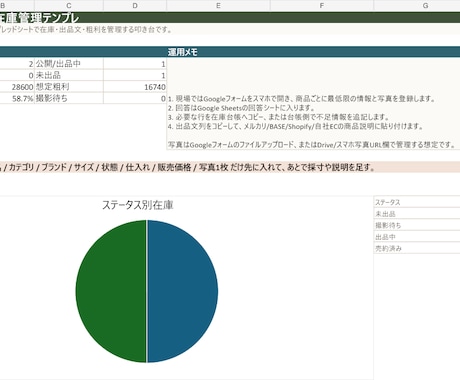Screen dimensions: 460x380
Task: Click memo line 1 about Googleフォーム
Action: pos(302,99)
